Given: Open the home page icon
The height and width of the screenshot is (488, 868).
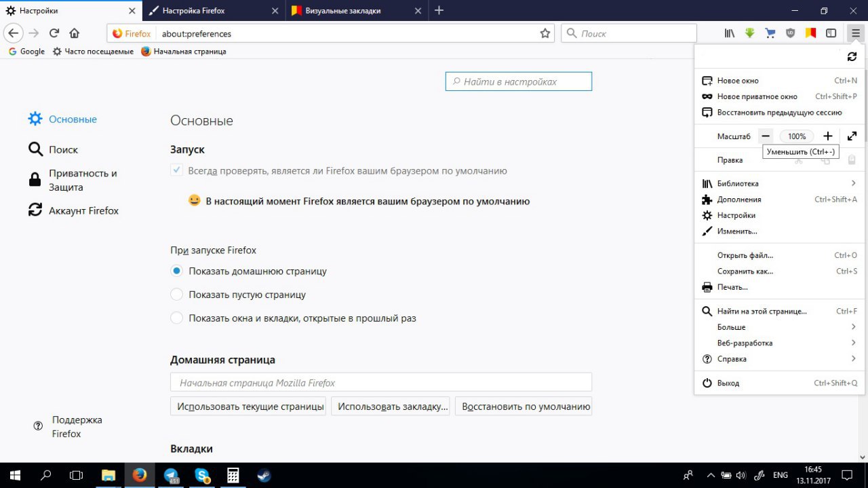Looking at the screenshot, I should 75,33.
